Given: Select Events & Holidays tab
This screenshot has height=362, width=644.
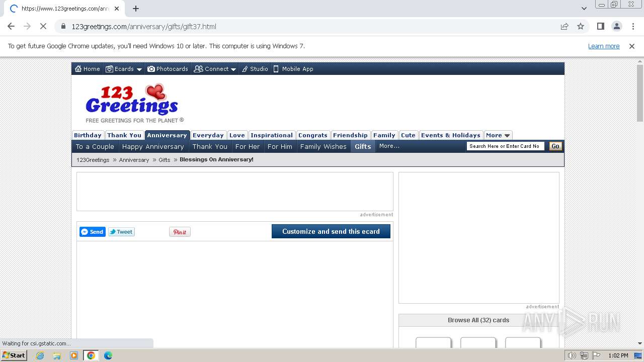Looking at the screenshot, I should click(x=451, y=135).
